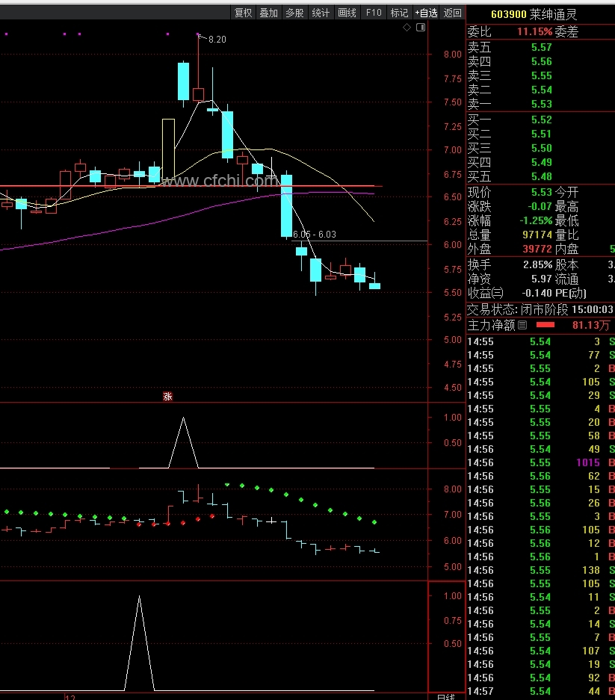Screen dimensions: 615x700
Task: Click the 日线 period label at the bottom
Action: (x=445, y=697)
